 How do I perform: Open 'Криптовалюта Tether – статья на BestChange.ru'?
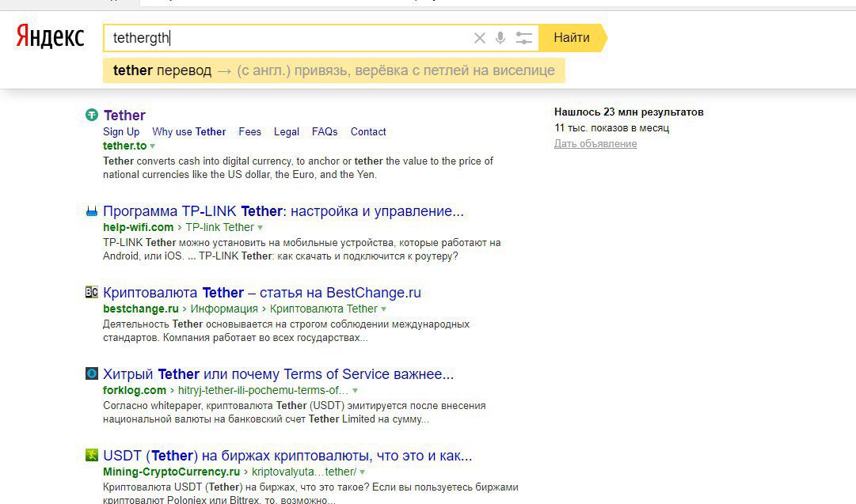(x=262, y=293)
